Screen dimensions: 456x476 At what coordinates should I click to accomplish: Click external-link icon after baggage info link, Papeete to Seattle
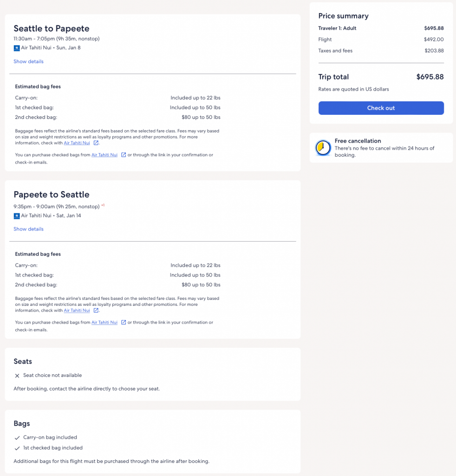click(x=96, y=311)
